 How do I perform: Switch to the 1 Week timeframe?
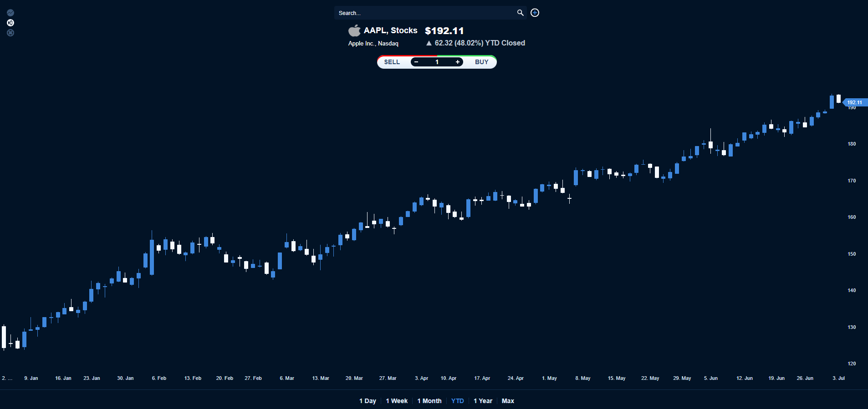(x=396, y=401)
